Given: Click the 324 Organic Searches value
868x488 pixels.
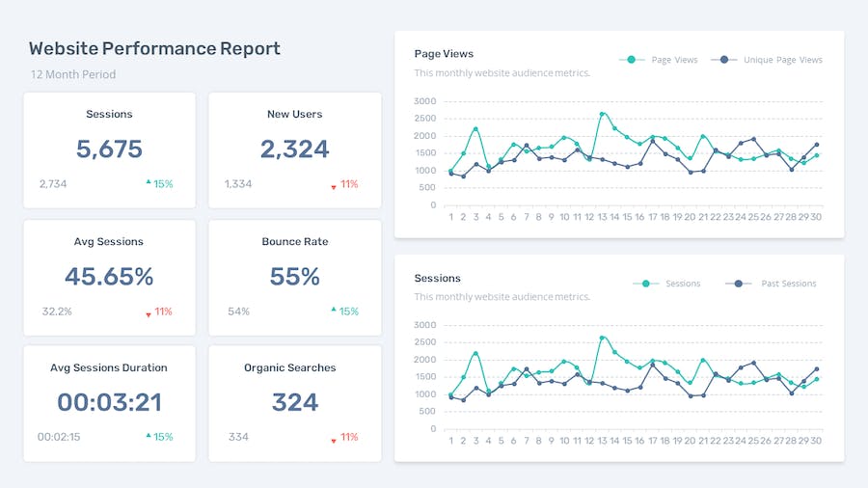Looking at the screenshot, I should [294, 402].
